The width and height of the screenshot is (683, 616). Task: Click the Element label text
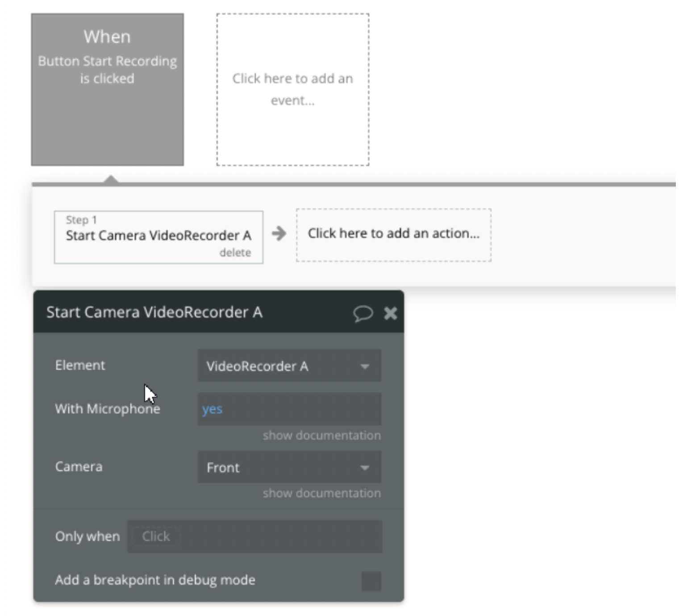[80, 365]
